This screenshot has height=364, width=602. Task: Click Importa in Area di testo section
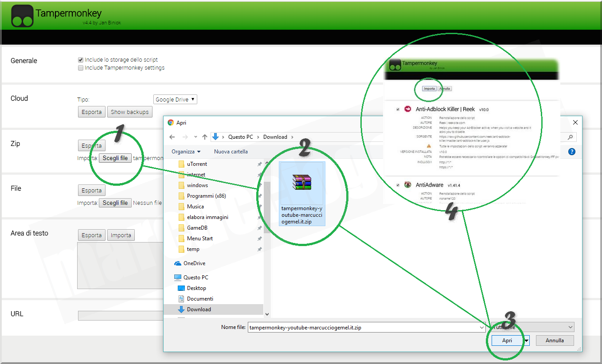tap(121, 235)
